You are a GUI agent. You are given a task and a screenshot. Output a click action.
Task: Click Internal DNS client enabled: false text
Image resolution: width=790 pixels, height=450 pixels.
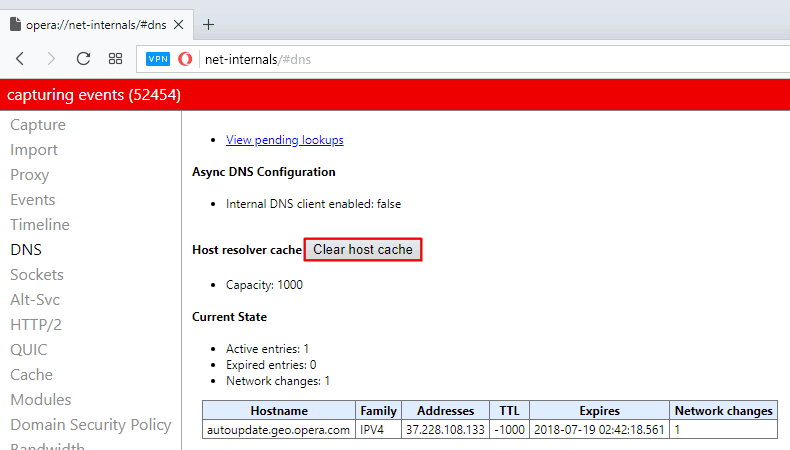pyautogui.click(x=313, y=204)
